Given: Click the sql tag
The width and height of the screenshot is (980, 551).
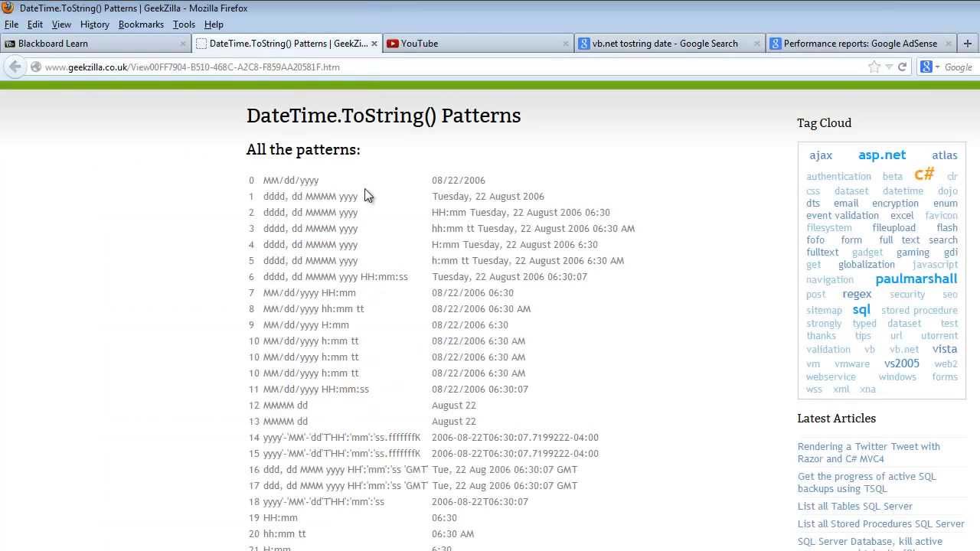Looking at the screenshot, I should (861, 309).
